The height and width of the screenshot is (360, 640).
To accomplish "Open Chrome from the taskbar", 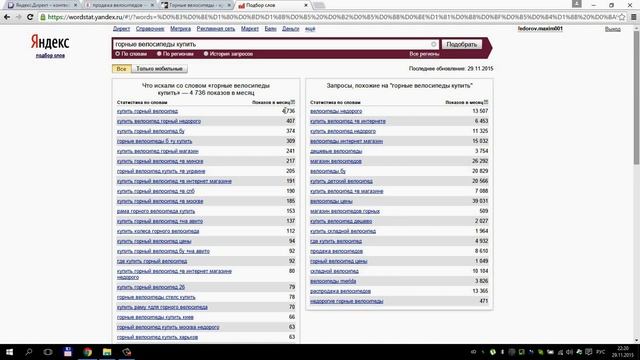I will [x=87, y=352].
